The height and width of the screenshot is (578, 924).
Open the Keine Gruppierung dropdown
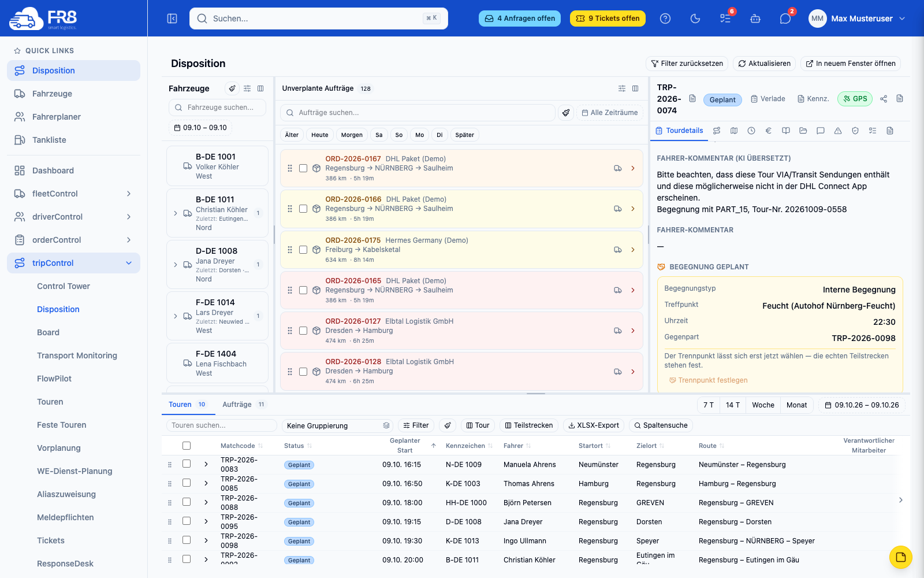pyautogui.click(x=337, y=425)
